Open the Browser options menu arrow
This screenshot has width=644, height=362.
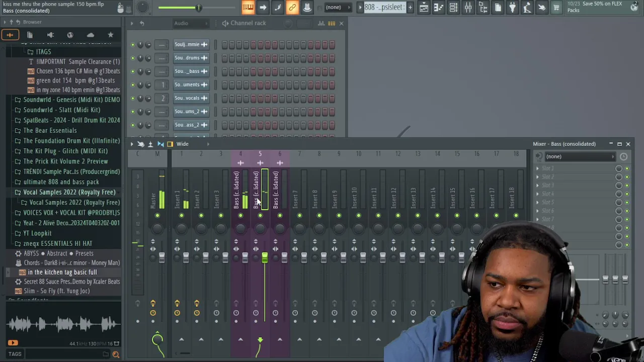point(4,22)
